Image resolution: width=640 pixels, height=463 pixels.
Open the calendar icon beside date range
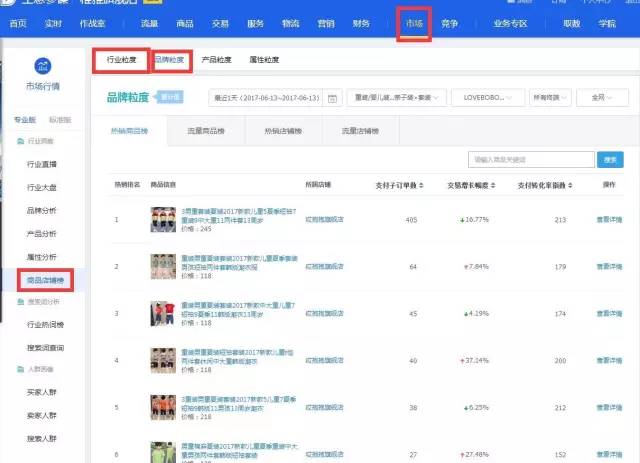click(x=332, y=98)
